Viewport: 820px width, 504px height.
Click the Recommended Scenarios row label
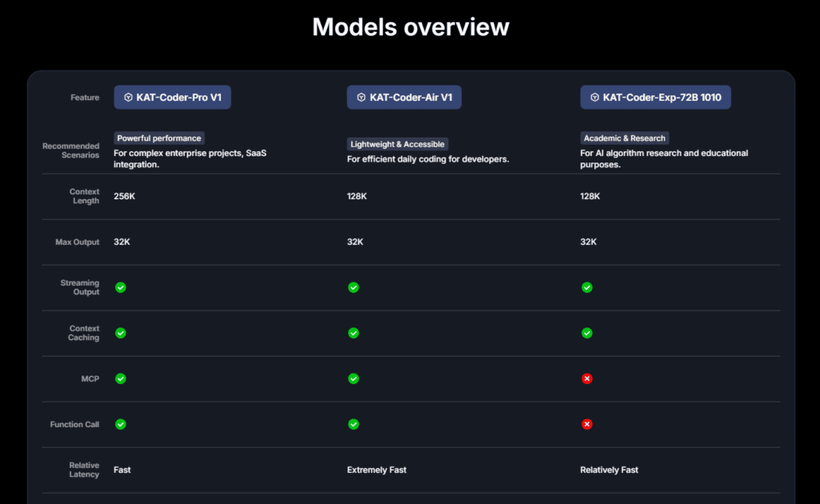(x=70, y=150)
